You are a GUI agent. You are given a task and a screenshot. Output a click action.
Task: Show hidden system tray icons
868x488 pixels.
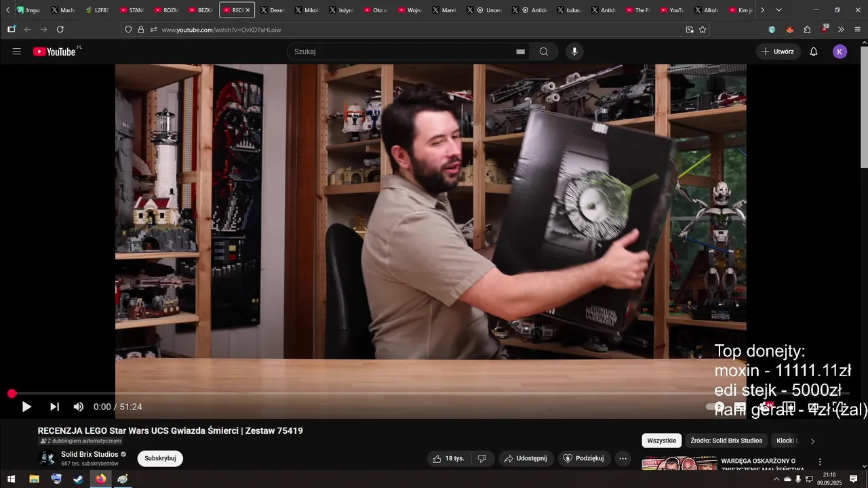click(776, 479)
